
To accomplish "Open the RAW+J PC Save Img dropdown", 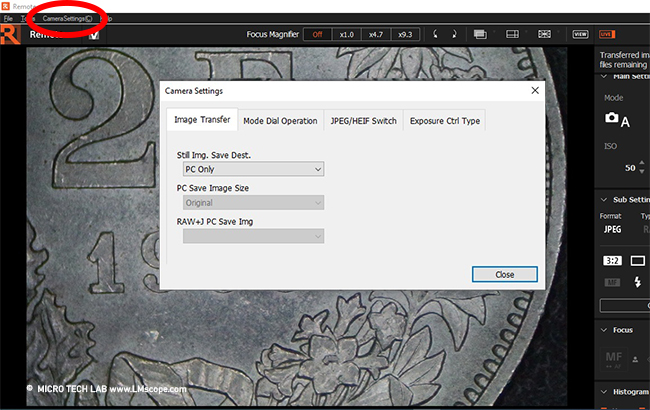I will pyautogui.click(x=253, y=236).
